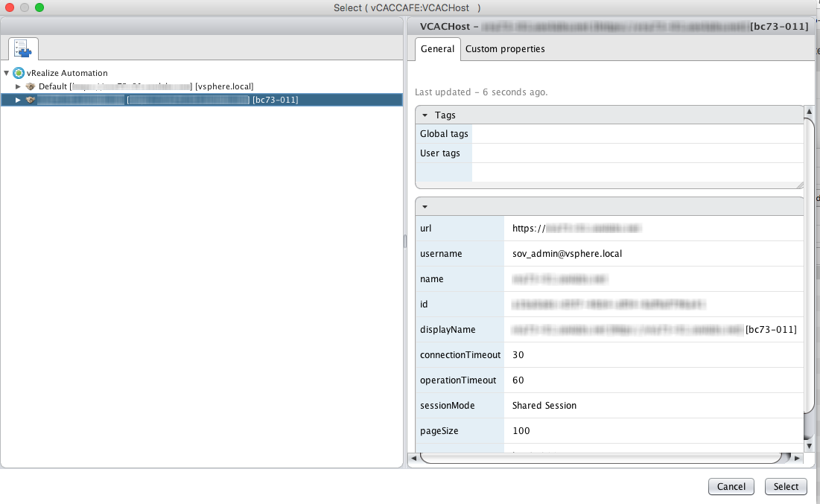Click the pageSize value 100
This screenshot has height=504, width=820.
pos(521,431)
